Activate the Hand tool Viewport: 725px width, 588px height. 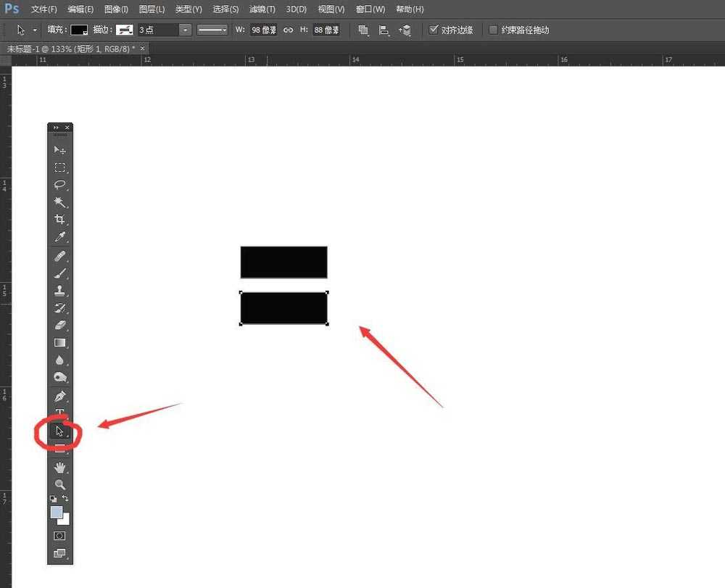tap(60, 467)
